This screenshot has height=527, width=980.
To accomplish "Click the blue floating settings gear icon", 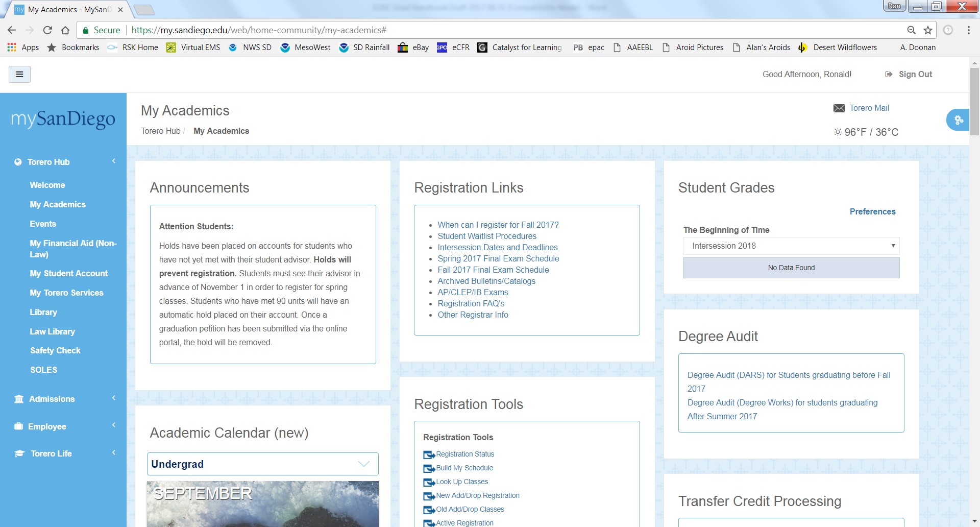I will tap(958, 120).
